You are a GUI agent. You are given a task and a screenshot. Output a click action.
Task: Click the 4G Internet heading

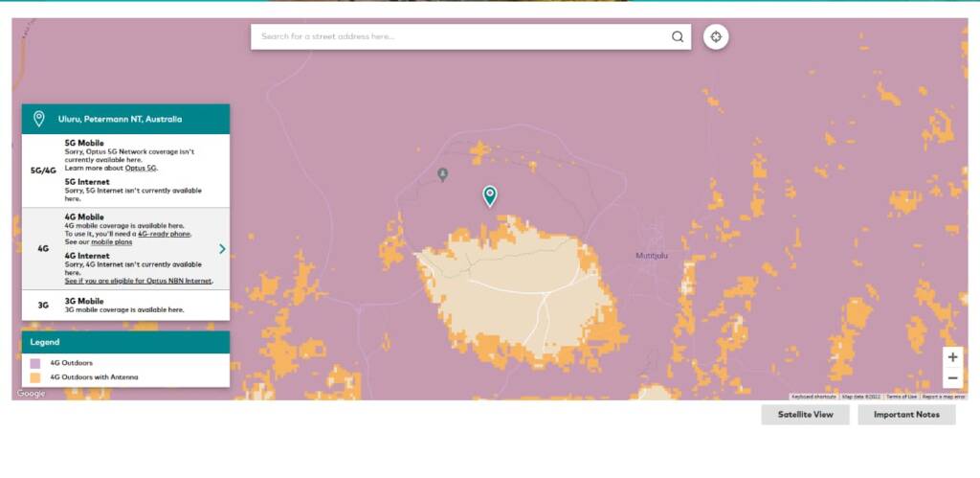(x=87, y=256)
